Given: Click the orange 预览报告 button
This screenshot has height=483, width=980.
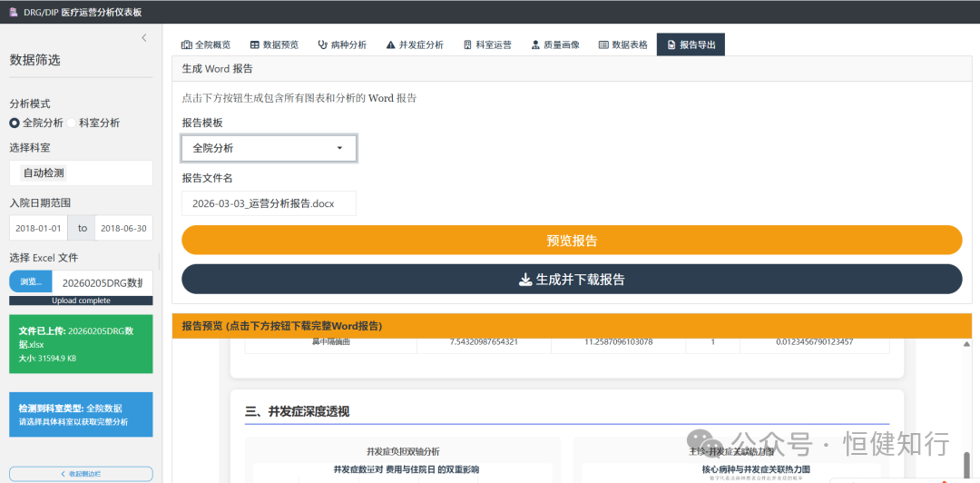Looking at the screenshot, I should coord(572,241).
